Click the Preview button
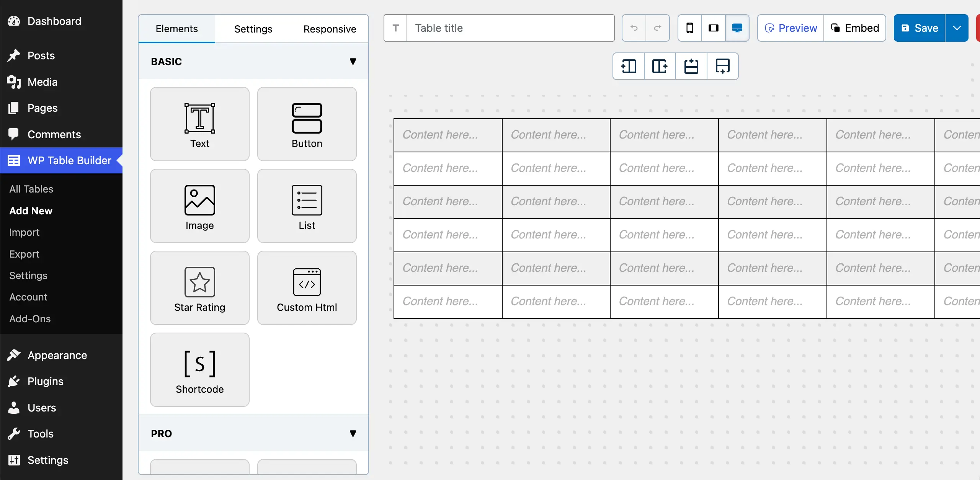This screenshot has height=480, width=980. [790, 28]
